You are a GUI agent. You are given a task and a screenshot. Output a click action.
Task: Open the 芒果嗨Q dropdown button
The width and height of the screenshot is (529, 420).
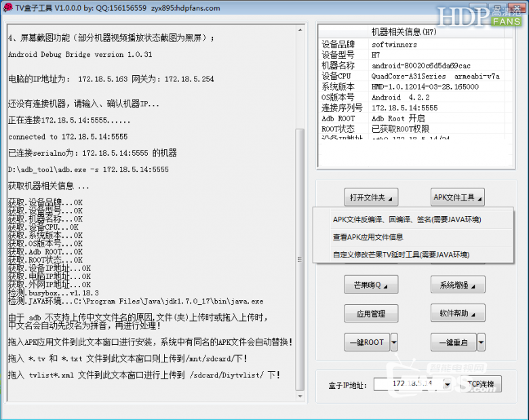coord(371,285)
